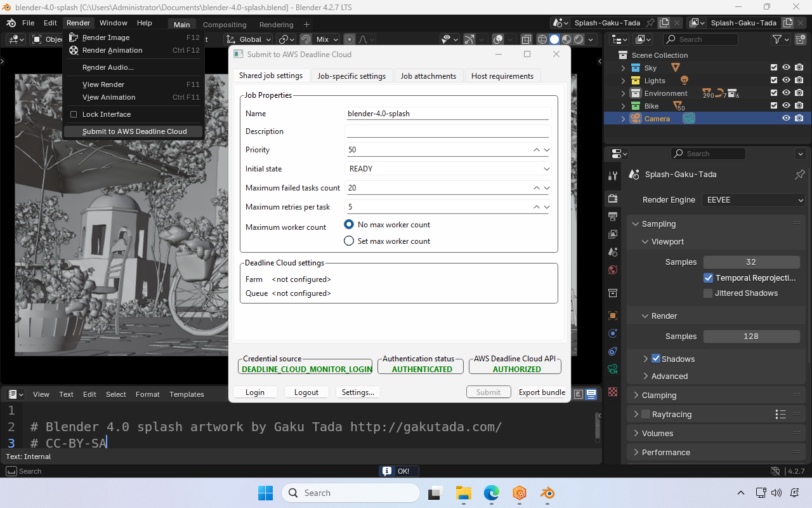Expand the Lights collection in the Outliner
Screen dimensions: 812x508
[622, 80]
